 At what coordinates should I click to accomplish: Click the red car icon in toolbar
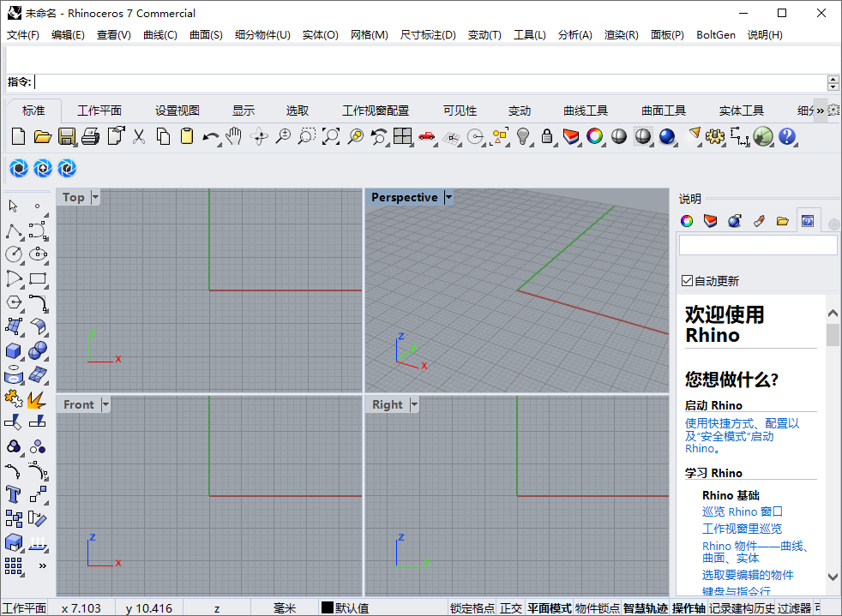[x=426, y=136]
